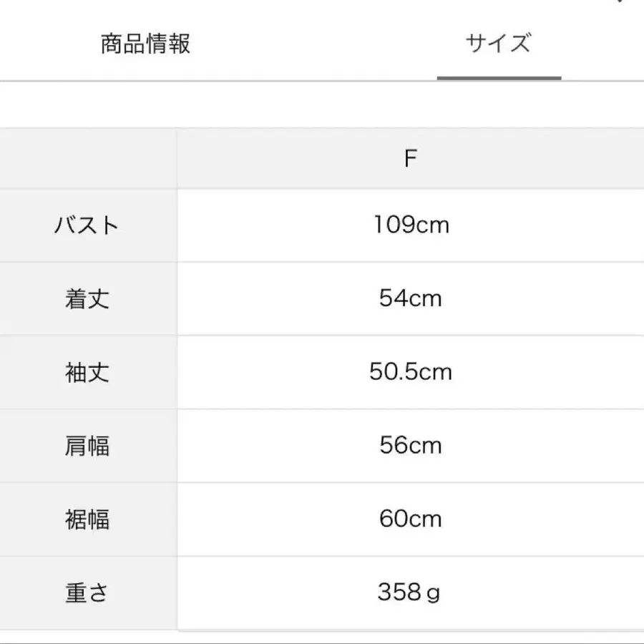The width and height of the screenshot is (644, 644).
Task: Click the 109cm bust measurement value
Action: [410, 225]
